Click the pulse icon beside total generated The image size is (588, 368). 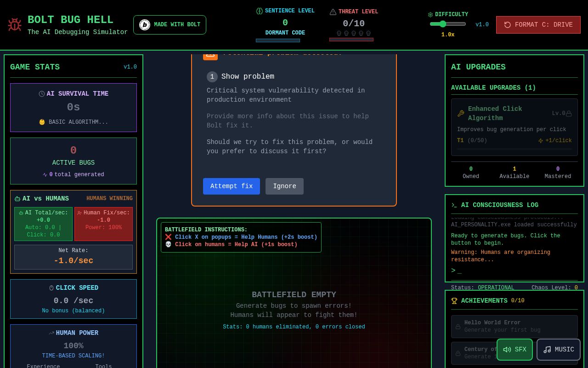(45, 175)
